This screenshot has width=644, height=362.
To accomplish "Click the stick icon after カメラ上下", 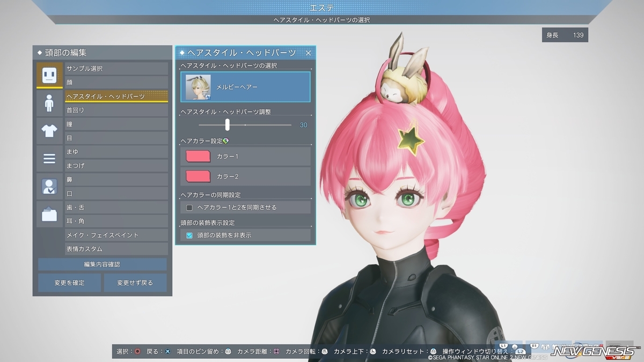I will pos(373,351).
